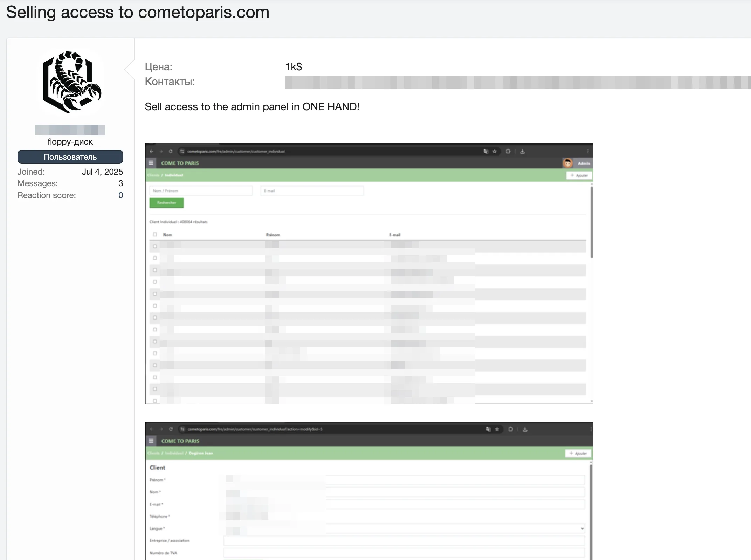Click the translate icon in second screenshot browser
Screen dimensions: 751x560
(488, 429)
